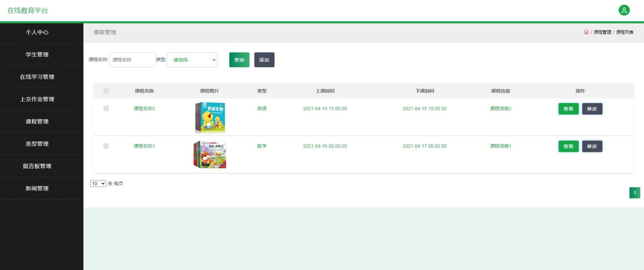Screen dimensions: 644x270
Task: Edit 课程名称2 with its 修改 button
Action: (x=592, y=109)
